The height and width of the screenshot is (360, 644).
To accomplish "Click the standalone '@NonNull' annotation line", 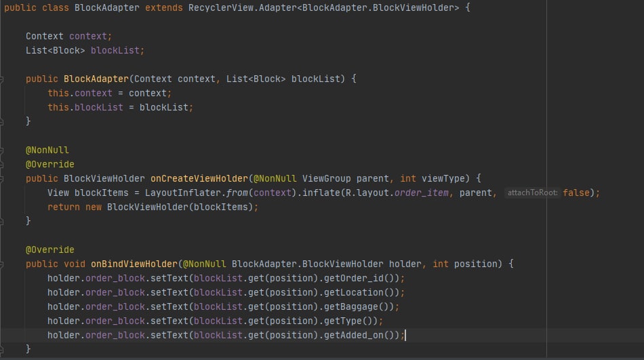I will (x=47, y=151).
